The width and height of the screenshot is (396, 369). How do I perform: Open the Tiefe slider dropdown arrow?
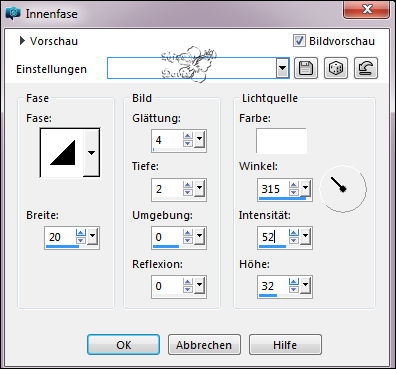(200, 189)
